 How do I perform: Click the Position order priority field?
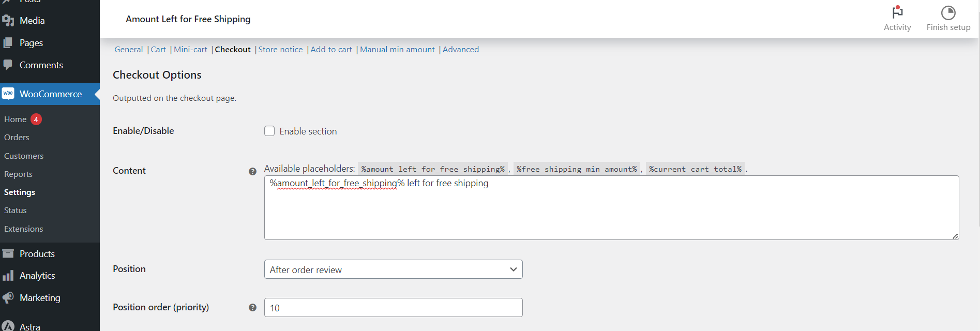point(393,308)
